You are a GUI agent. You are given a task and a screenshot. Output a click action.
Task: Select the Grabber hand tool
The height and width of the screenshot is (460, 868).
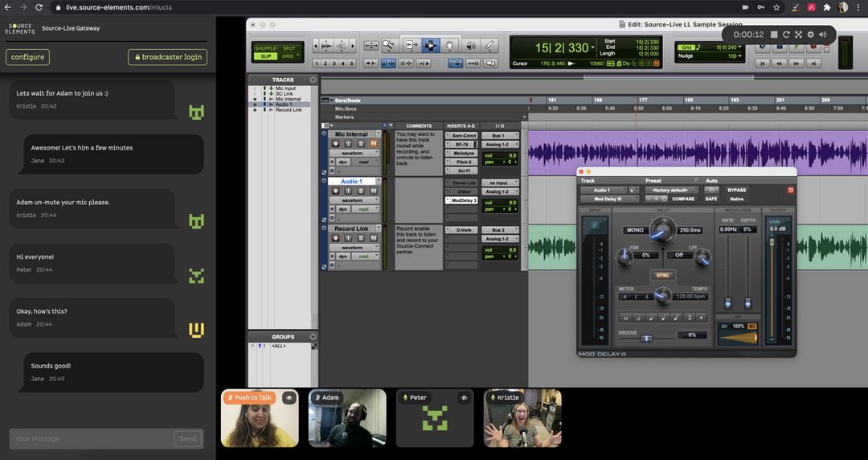(450, 46)
